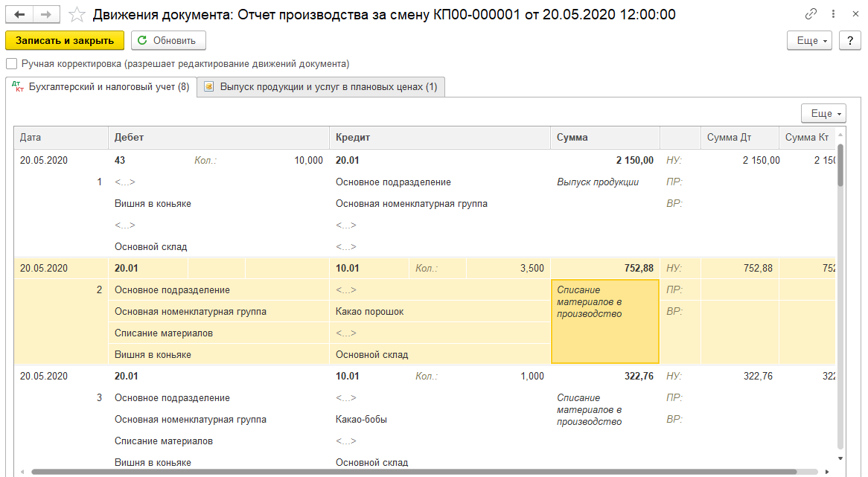Go forward with the right arrow

[46, 14]
